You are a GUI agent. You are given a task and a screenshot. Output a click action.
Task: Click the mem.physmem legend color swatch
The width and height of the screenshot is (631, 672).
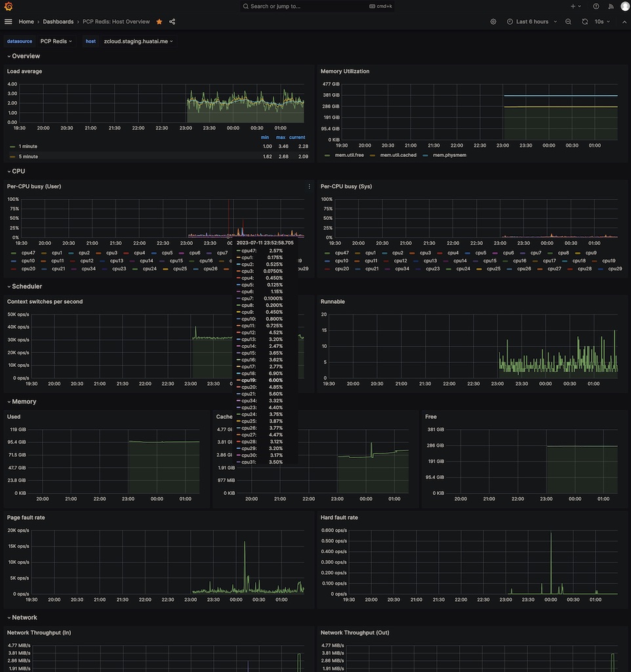pos(426,156)
